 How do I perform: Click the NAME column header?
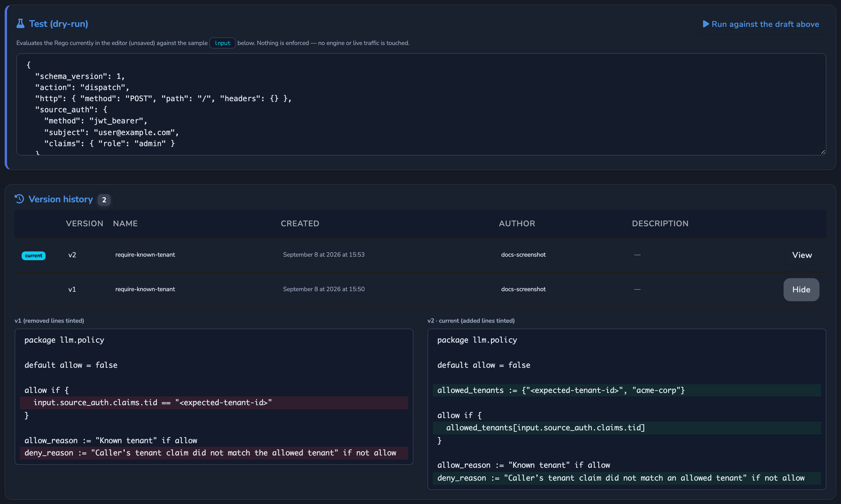click(x=125, y=223)
